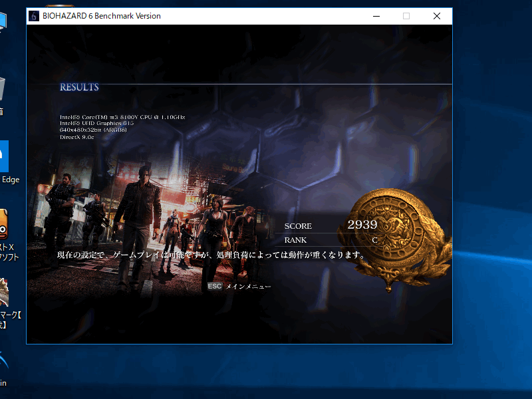Click the blue desktop icon below the benchmark shortcut
532x399 pixels.
5,366
